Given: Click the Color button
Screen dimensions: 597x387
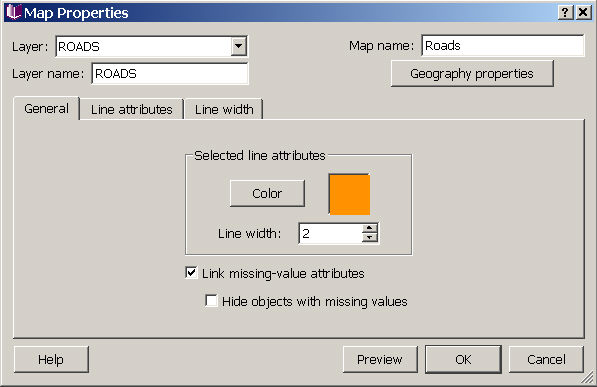Looking at the screenshot, I should coord(267,194).
